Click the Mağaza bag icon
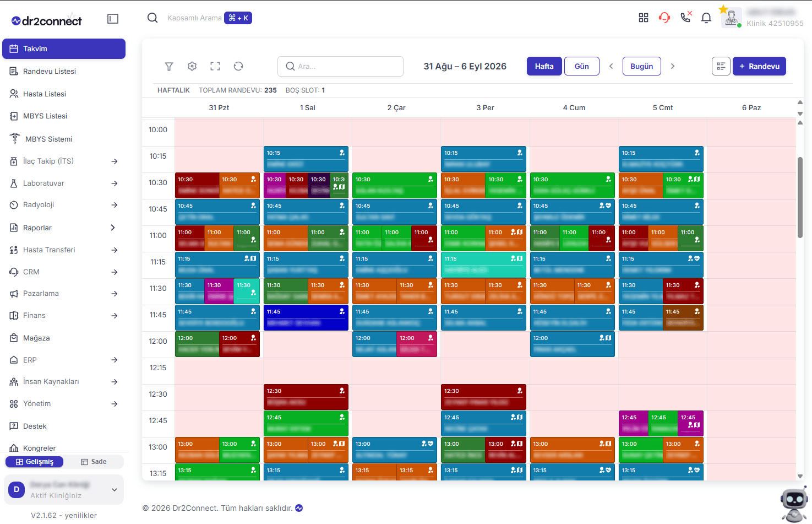Image resolution: width=812 pixels, height=524 pixels. (14, 338)
